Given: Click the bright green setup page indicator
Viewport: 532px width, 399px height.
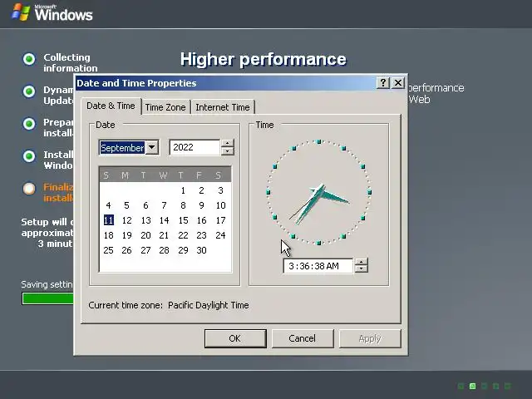Looking at the screenshot, I should [x=472, y=386].
